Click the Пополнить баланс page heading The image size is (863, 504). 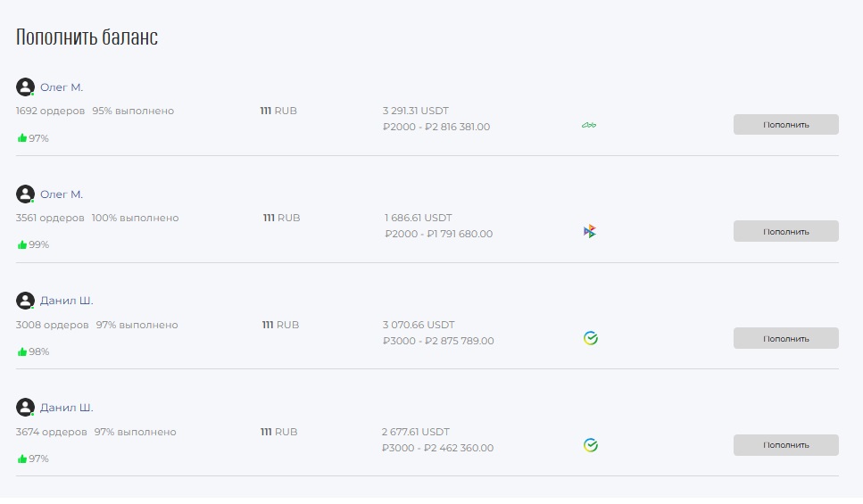click(x=87, y=37)
